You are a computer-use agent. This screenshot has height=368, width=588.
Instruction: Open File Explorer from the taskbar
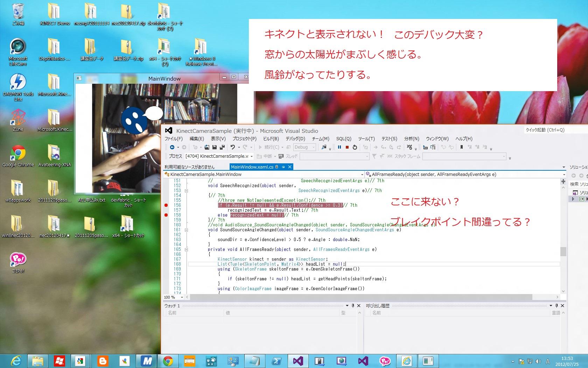point(38,361)
